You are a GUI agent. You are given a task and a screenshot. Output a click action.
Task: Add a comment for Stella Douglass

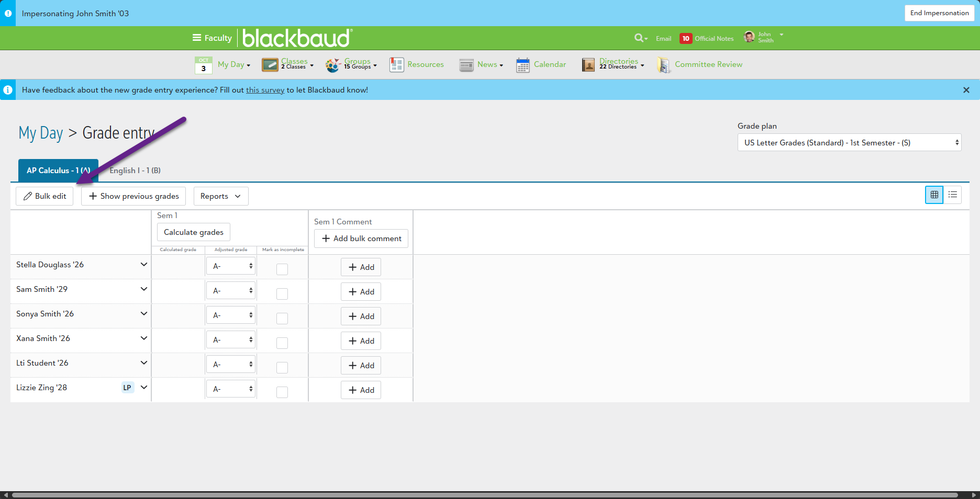(361, 267)
